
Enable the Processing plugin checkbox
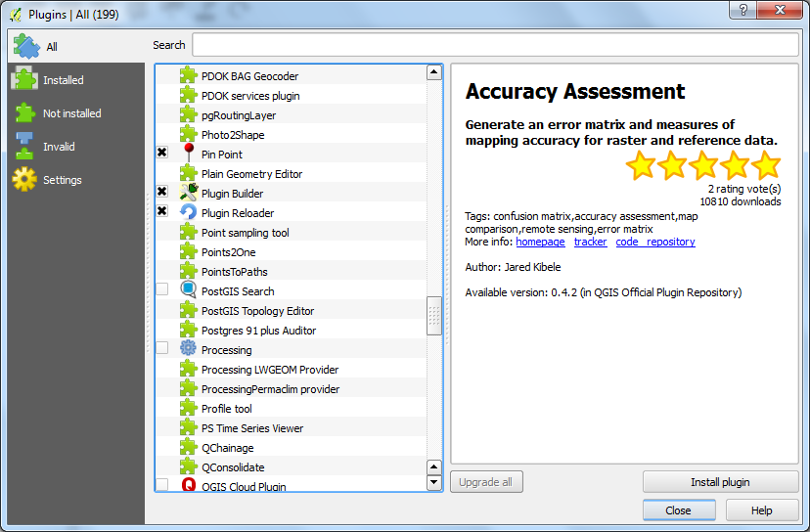click(162, 348)
